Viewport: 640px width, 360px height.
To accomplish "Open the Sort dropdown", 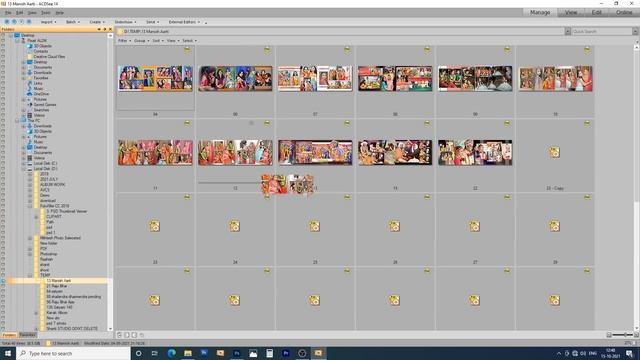I will (x=158, y=41).
